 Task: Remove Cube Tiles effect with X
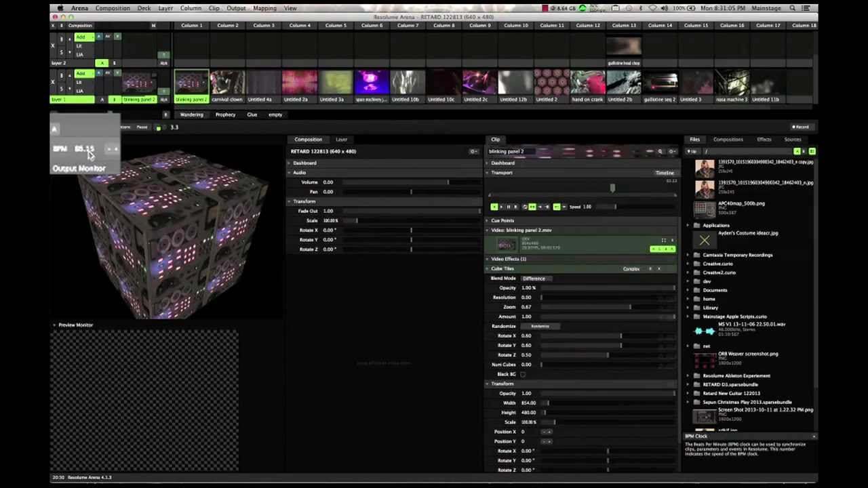658,269
